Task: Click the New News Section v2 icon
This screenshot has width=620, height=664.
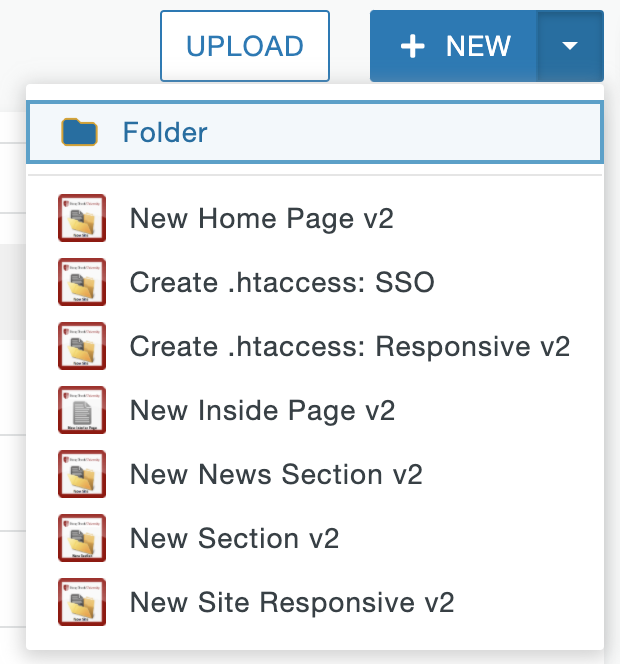Action: click(x=82, y=475)
